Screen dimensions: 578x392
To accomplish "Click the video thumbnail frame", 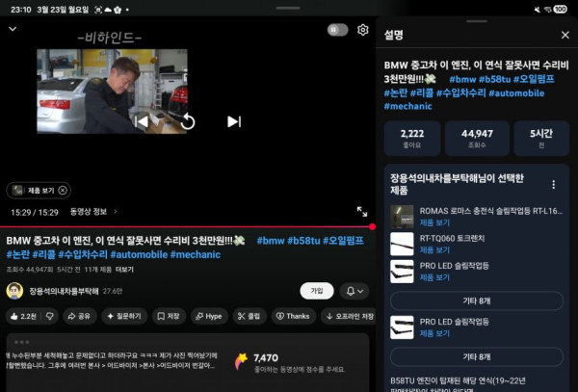I will pos(112,91).
